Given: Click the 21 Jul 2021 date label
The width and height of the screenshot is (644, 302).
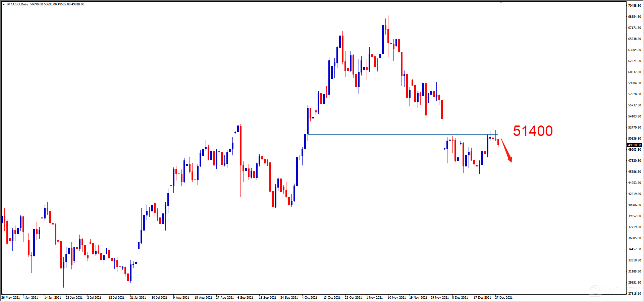Looking at the screenshot, I should click(138, 298).
